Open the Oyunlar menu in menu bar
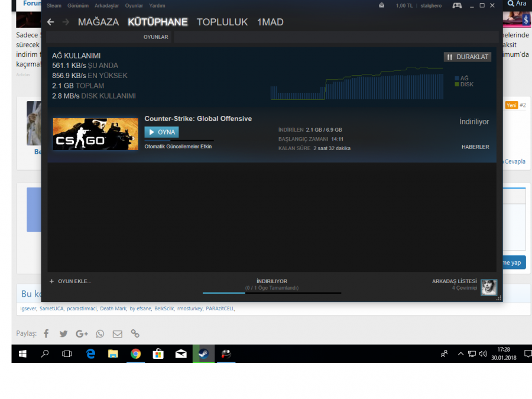This screenshot has height=399, width=532. point(134,6)
